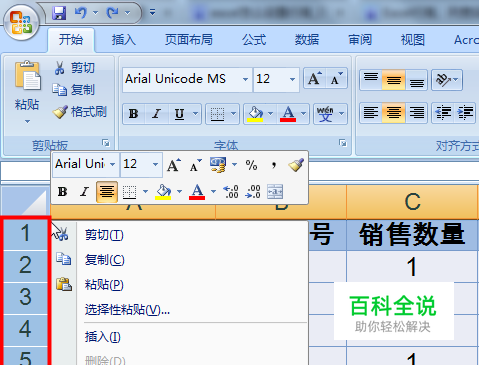The width and height of the screenshot is (479, 365).
Task: Apply comma style on mini toolbar
Action: point(273,165)
